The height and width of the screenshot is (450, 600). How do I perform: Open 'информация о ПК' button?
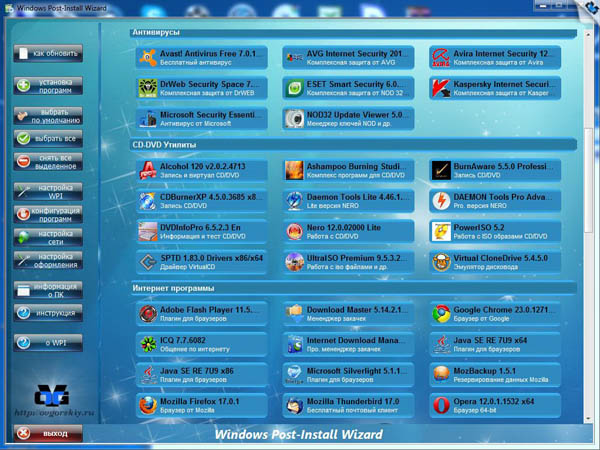[48, 290]
